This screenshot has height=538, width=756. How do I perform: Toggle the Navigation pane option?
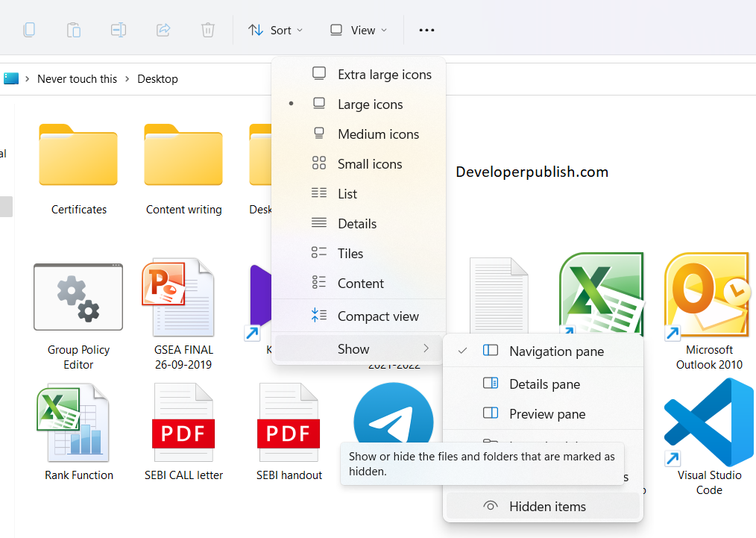tap(543, 351)
